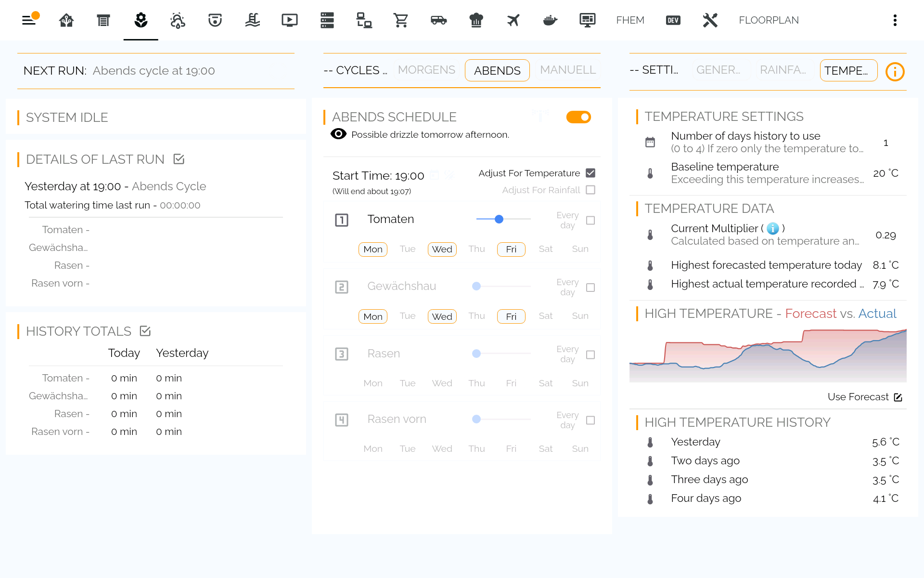Viewport: 924px width, 578px height.
Task: Toggle the Abends Schedule switch off
Action: pyautogui.click(x=578, y=117)
